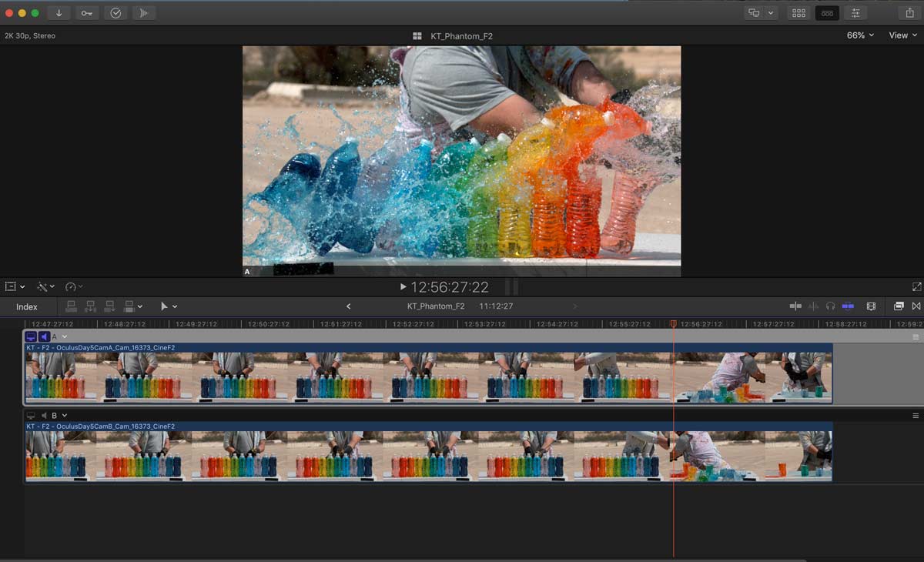Open the angle B name pop-up menu
The image size is (924, 562).
click(59, 416)
